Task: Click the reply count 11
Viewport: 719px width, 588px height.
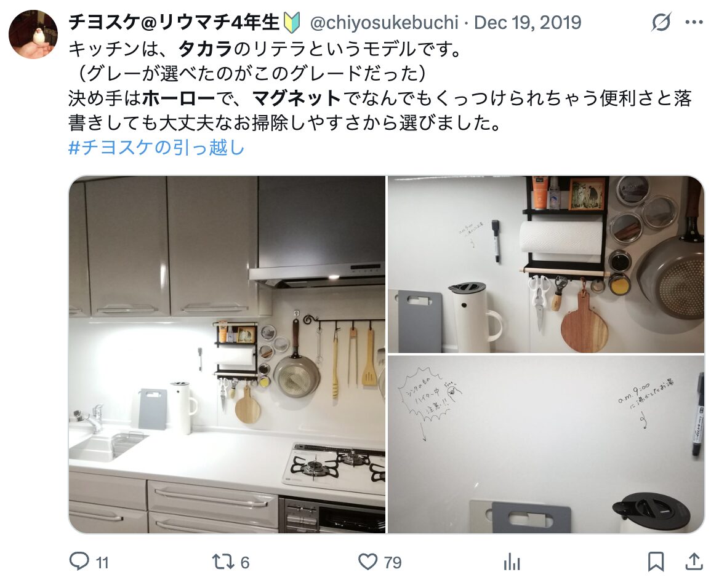Action: point(102,562)
